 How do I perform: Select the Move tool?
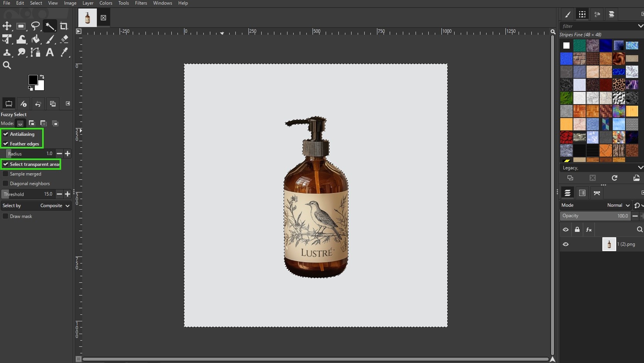tap(7, 26)
